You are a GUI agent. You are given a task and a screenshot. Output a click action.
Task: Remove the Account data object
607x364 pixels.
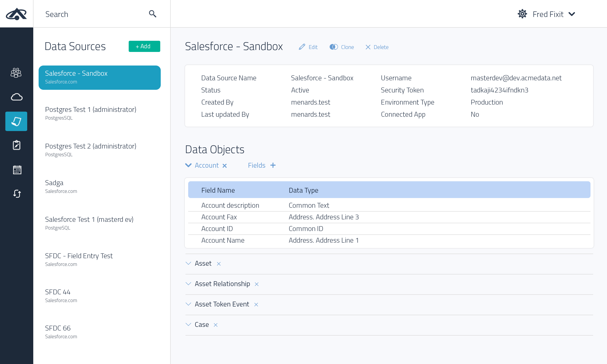225,166
